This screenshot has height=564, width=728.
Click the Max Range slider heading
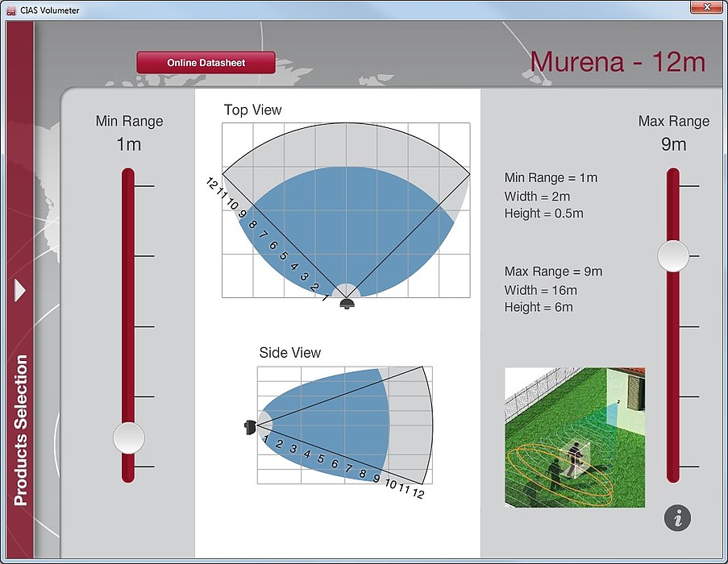pos(674,121)
